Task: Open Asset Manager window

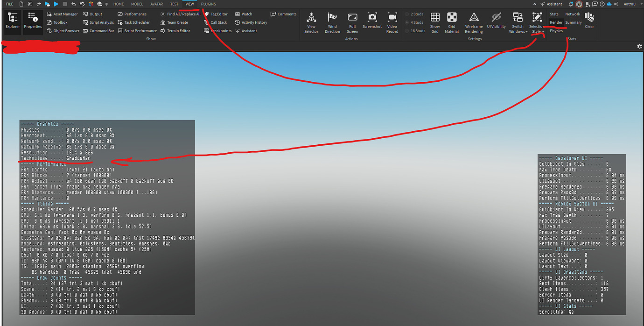Action: [x=62, y=14]
